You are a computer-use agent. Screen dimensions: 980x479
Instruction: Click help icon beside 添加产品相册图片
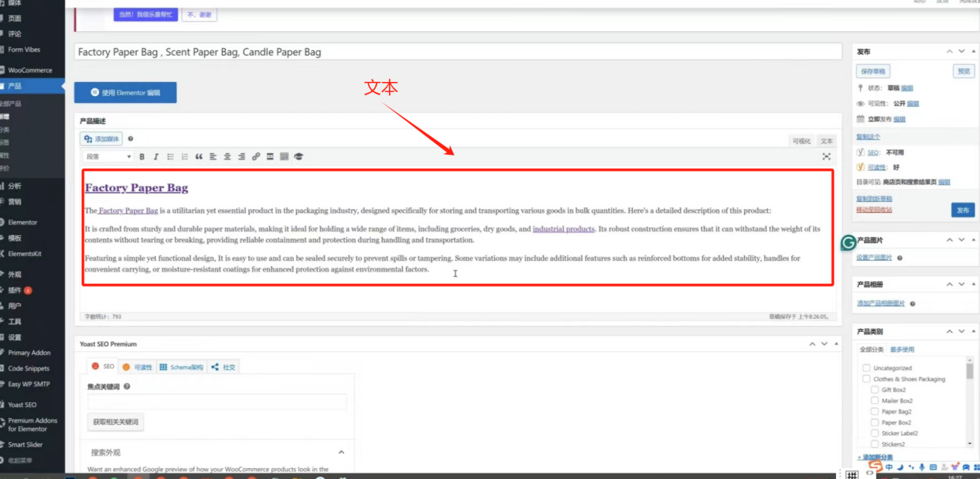912,303
